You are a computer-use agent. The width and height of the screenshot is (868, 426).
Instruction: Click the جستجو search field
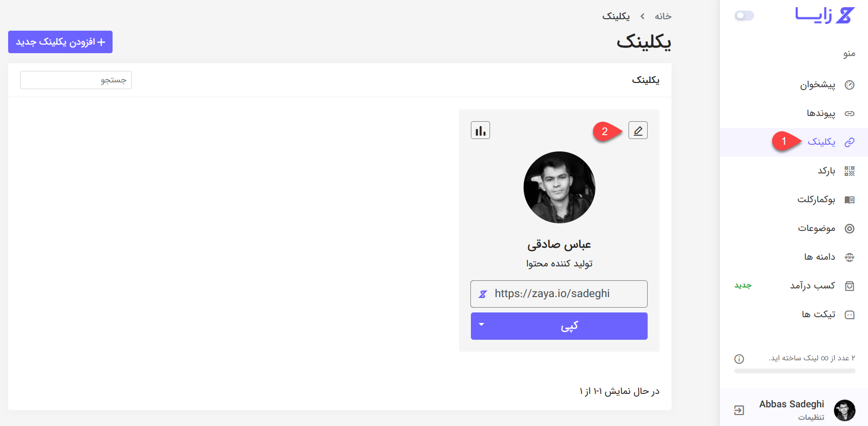click(76, 80)
